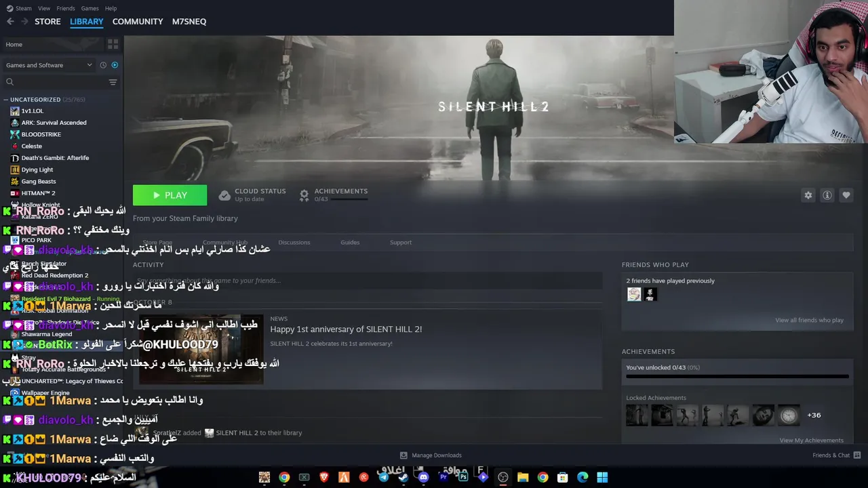Screen dimensions: 868x488
Task: Open game settings gear icon
Action: pyautogui.click(x=808, y=195)
